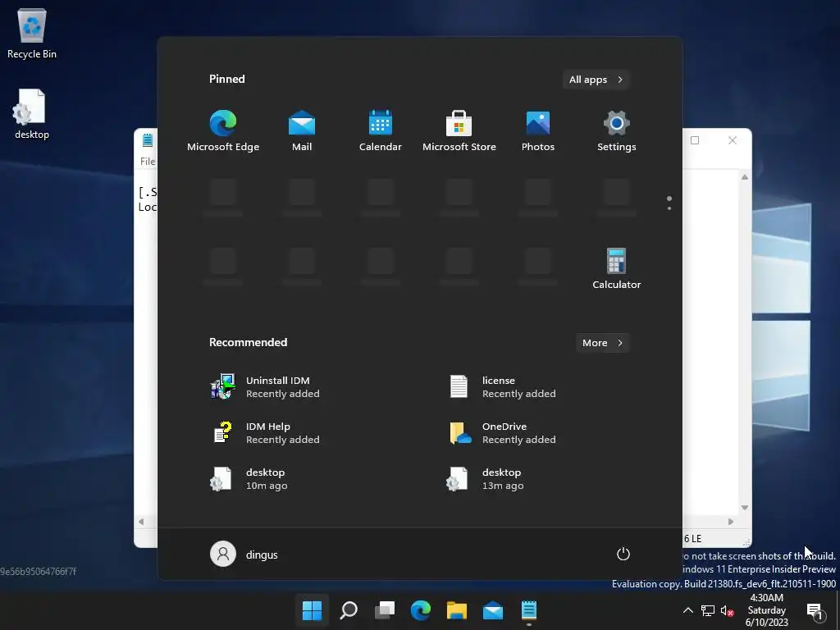Open the clock and date flyout
This screenshot has width=840, height=630.
pyautogui.click(x=767, y=609)
